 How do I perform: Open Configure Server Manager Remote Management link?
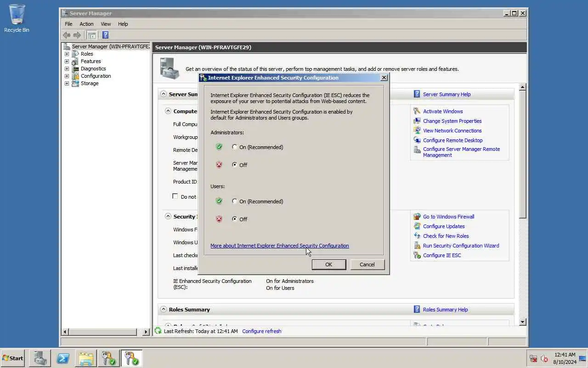click(461, 152)
